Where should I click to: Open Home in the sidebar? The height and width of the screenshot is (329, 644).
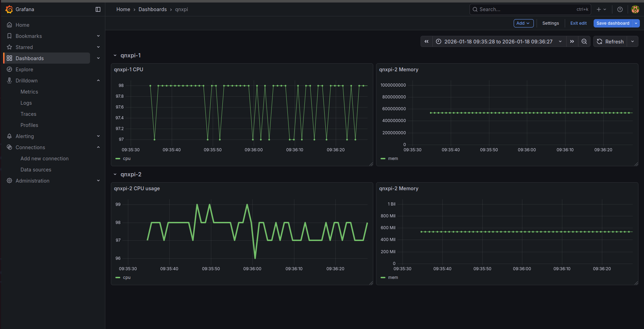23,25
